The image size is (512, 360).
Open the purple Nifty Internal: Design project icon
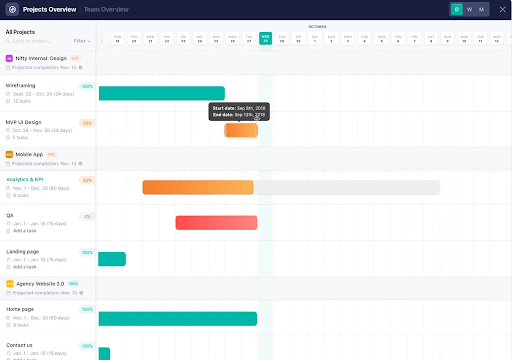click(9, 58)
